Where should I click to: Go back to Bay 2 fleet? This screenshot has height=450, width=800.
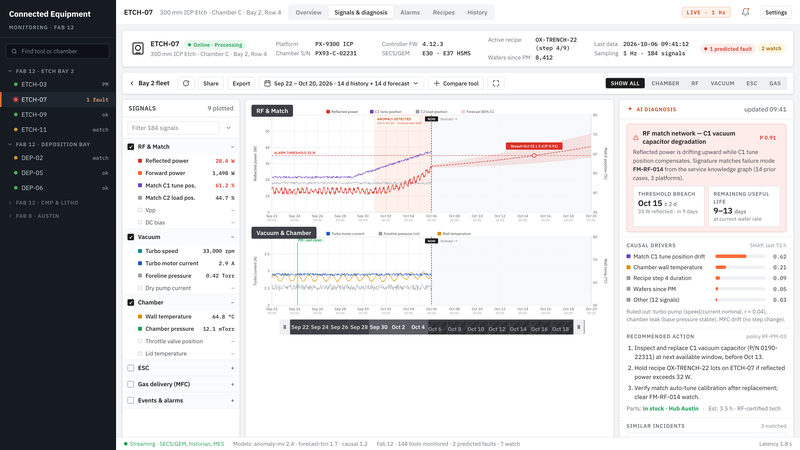pyautogui.click(x=149, y=83)
